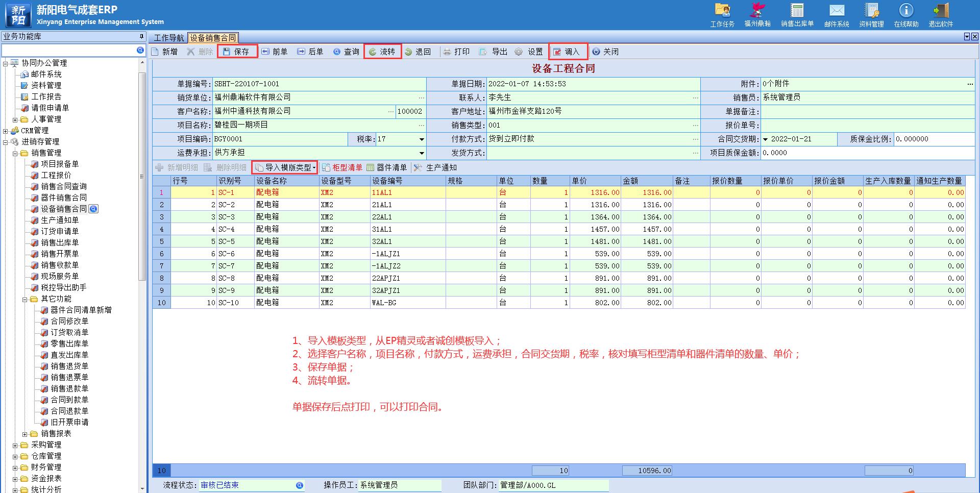Screen dimensions: 980x493
Task: Click the 退出软件 exit icon
Action: tap(941, 15)
